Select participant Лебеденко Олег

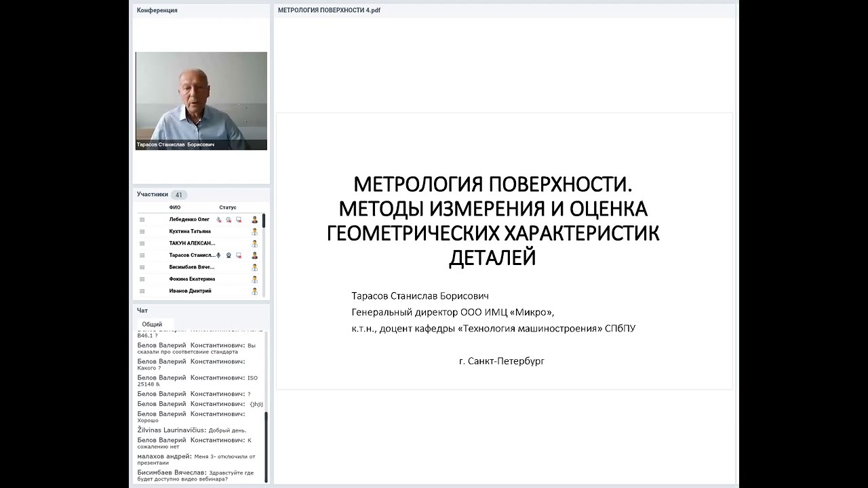tap(189, 220)
